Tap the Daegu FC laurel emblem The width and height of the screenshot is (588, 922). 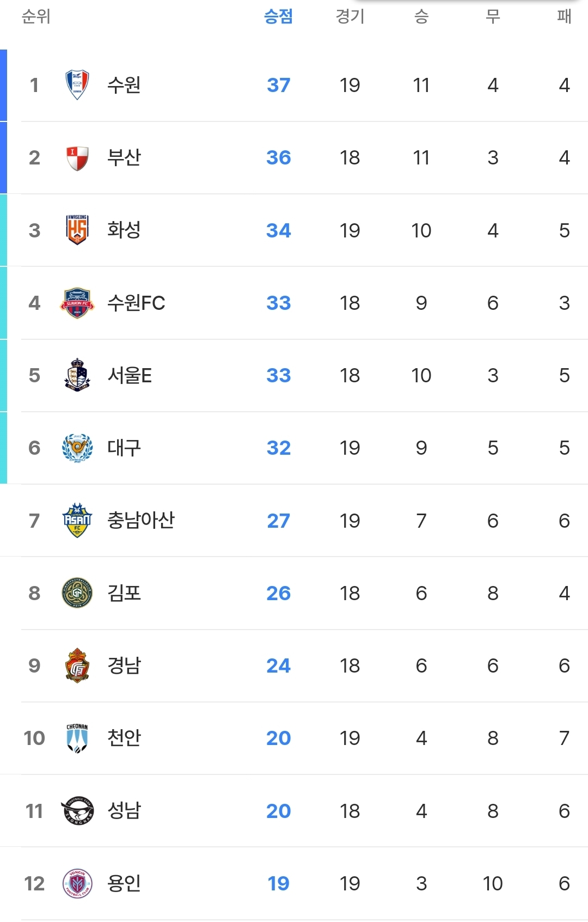coord(77,448)
